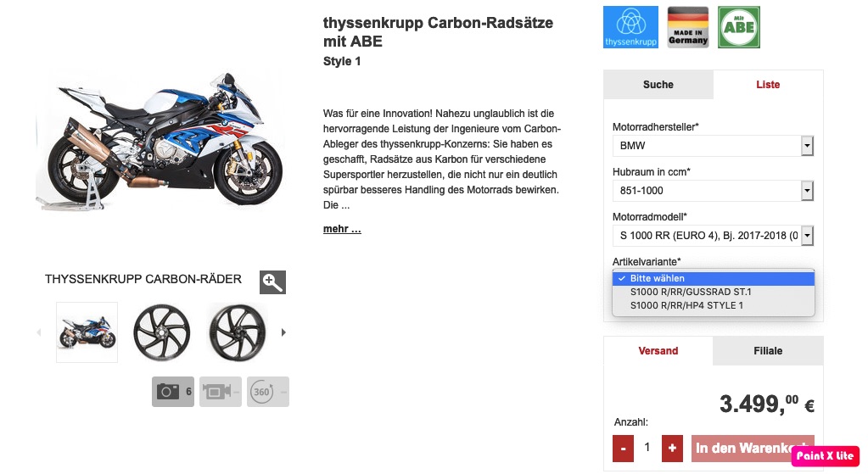Click the magnifier zoom image icon
The image size is (868, 474).
272,282
